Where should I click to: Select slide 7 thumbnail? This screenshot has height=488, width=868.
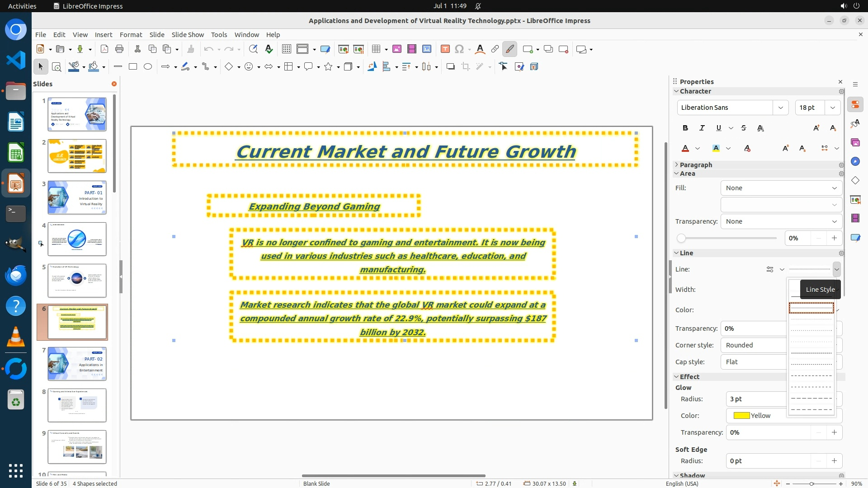click(x=77, y=364)
